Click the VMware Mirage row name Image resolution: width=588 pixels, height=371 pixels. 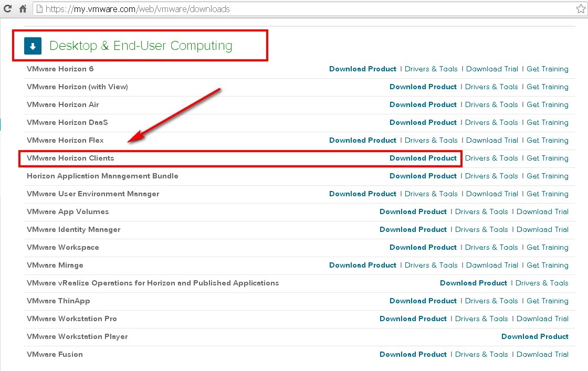tap(55, 266)
